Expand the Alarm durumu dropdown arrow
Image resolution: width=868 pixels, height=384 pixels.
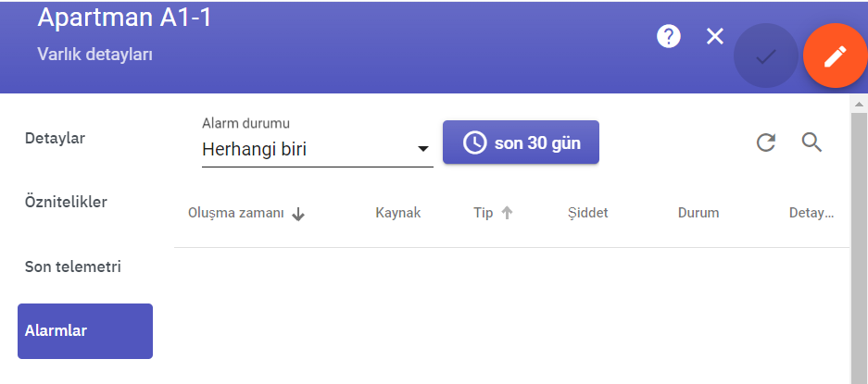tap(423, 149)
